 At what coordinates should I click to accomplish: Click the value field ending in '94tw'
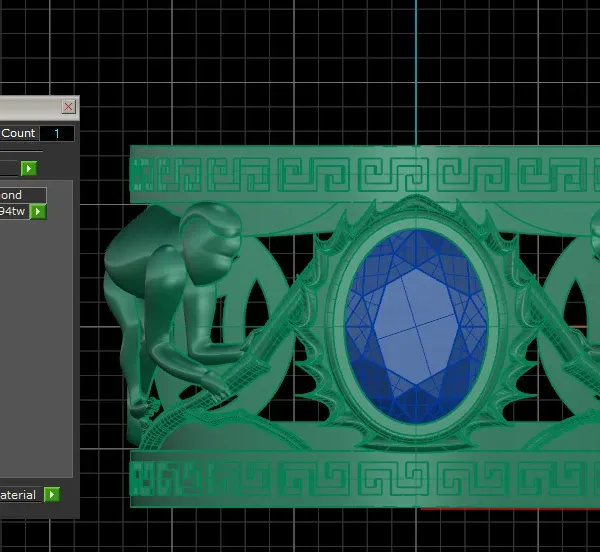click(x=15, y=211)
